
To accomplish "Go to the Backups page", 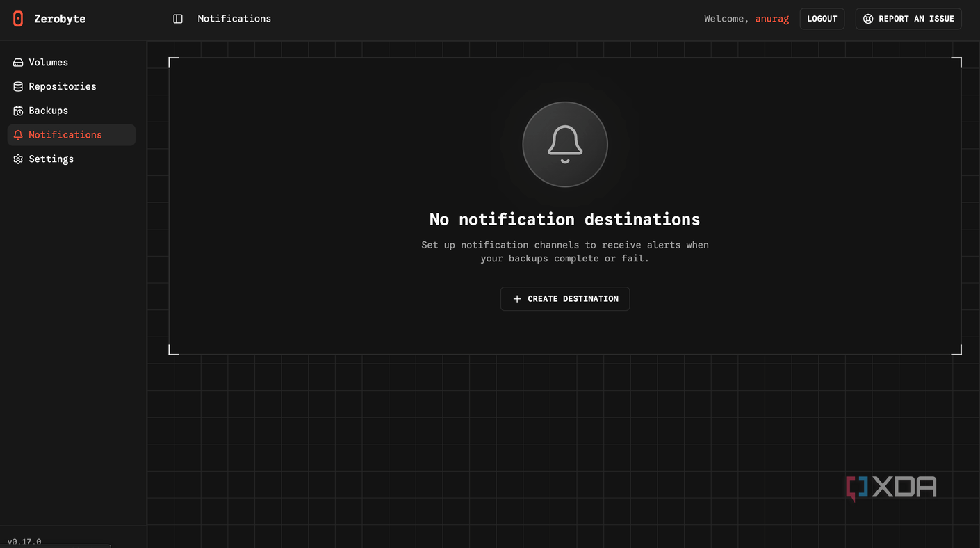I will [x=72, y=111].
